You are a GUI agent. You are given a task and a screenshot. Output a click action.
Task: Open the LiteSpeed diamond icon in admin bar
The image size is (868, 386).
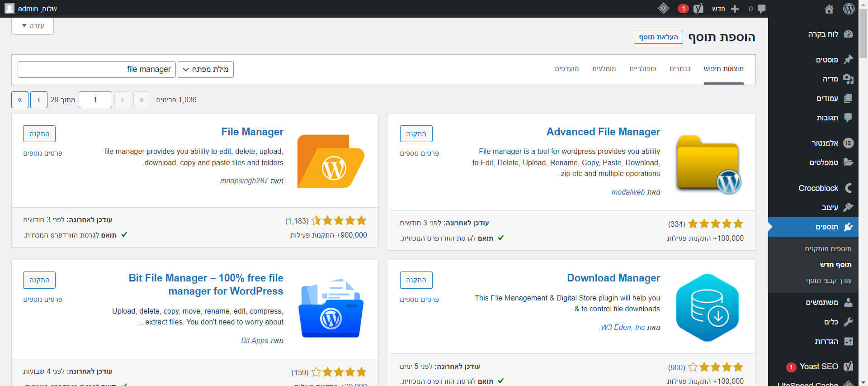tap(663, 8)
